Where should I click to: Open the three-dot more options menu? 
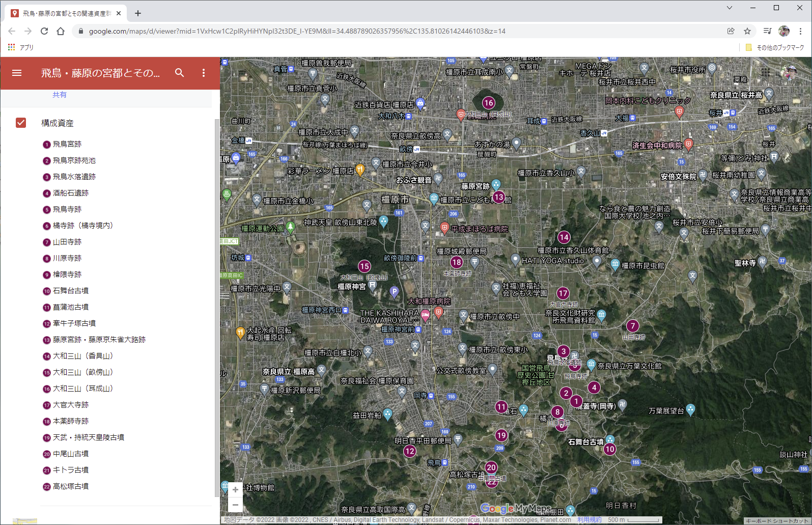pyautogui.click(x=204, y=73)
